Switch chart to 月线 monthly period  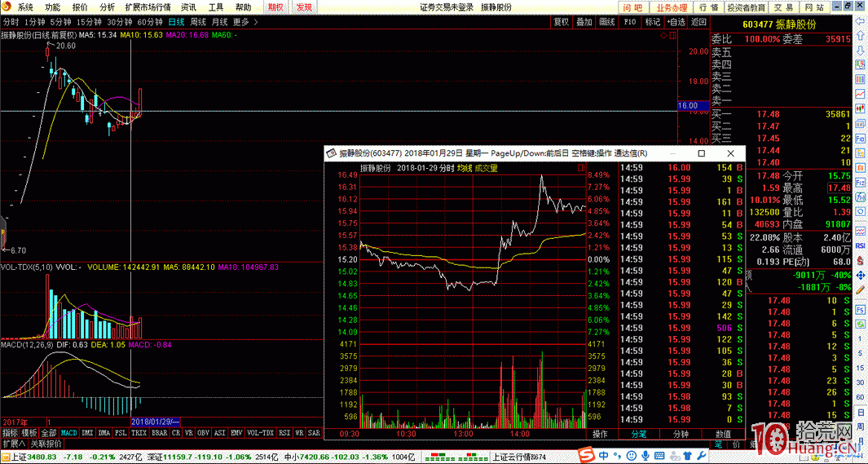220,22
